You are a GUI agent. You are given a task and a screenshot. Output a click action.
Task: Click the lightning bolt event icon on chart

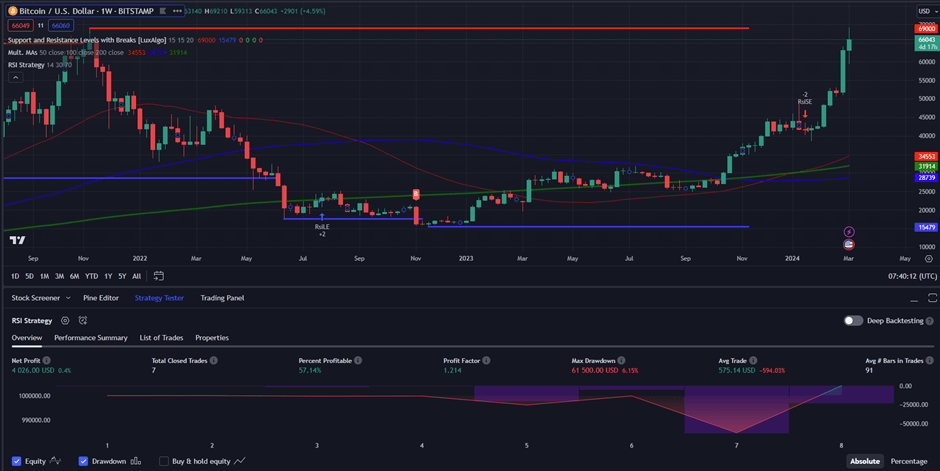pyautogui.click(x=849, y=232)
